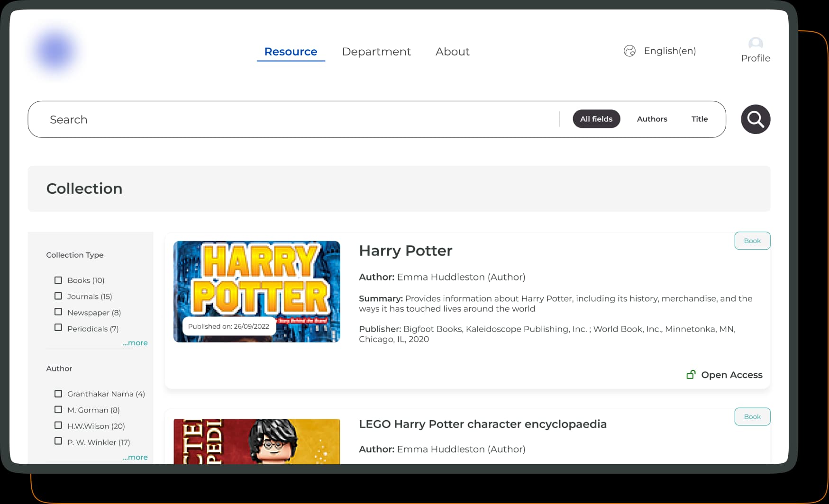Click the Harry Potter Summary text
Viewport: 829px width, 504px height.
pyautogui.click(x=556, y=304)
